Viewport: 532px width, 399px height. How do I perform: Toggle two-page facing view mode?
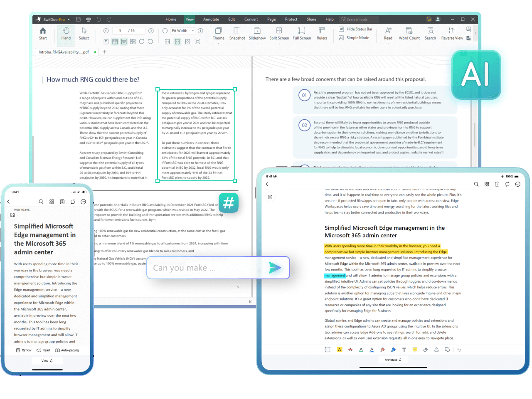click(115, 42)
